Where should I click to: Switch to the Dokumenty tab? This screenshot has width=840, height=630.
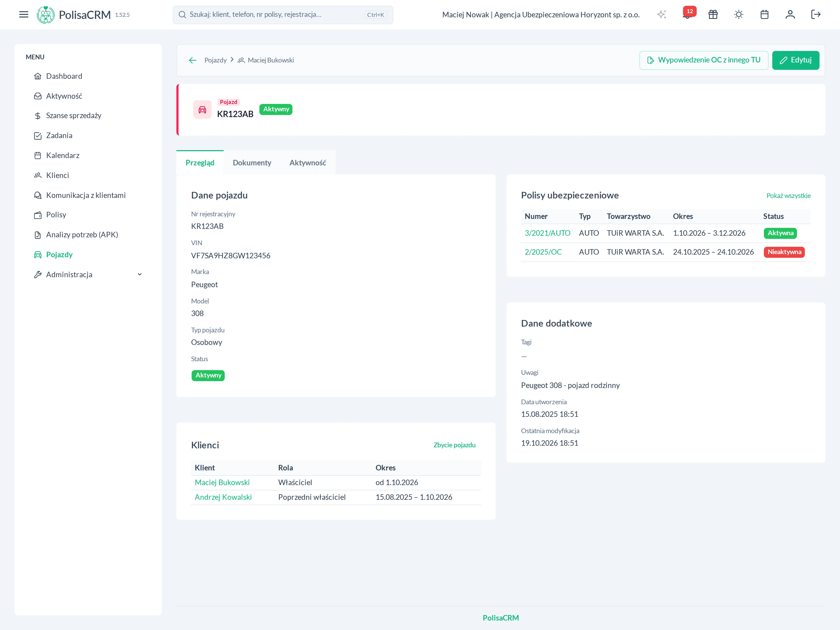click(252, 162)
